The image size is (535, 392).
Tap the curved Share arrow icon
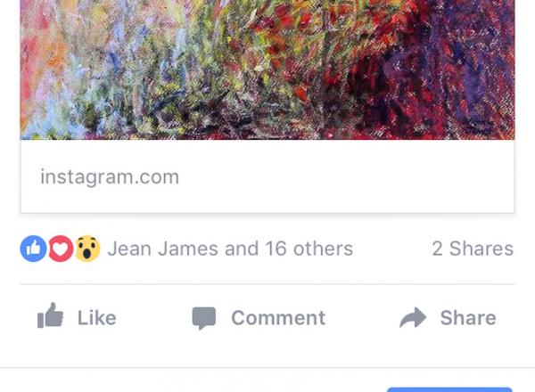[413, 317]
